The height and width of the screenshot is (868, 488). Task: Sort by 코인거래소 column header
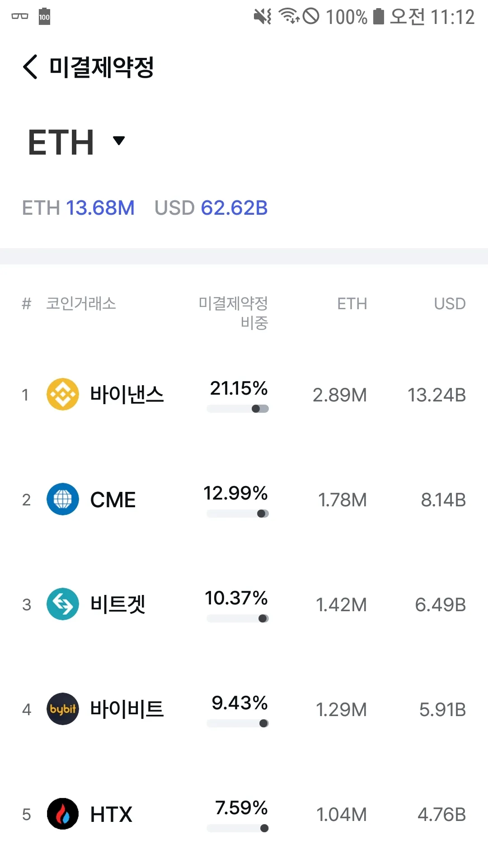(x=81, y=304)
